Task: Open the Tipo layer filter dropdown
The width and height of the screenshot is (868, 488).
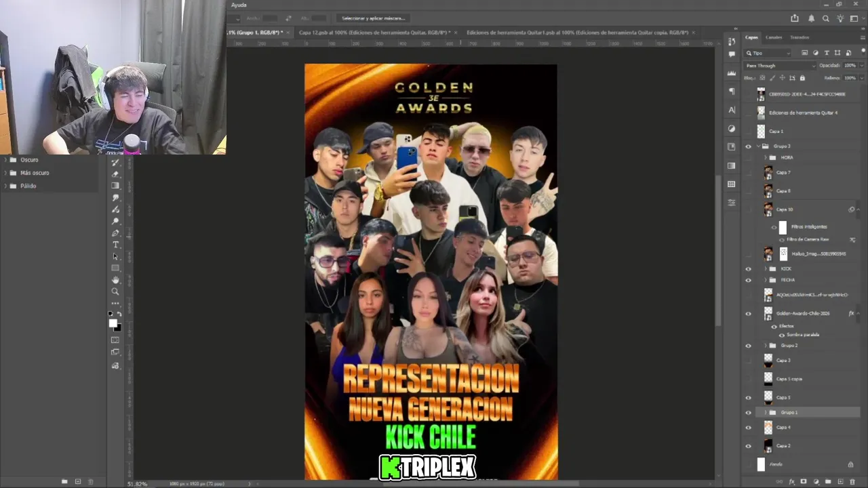Action: (x=768, y=53)
